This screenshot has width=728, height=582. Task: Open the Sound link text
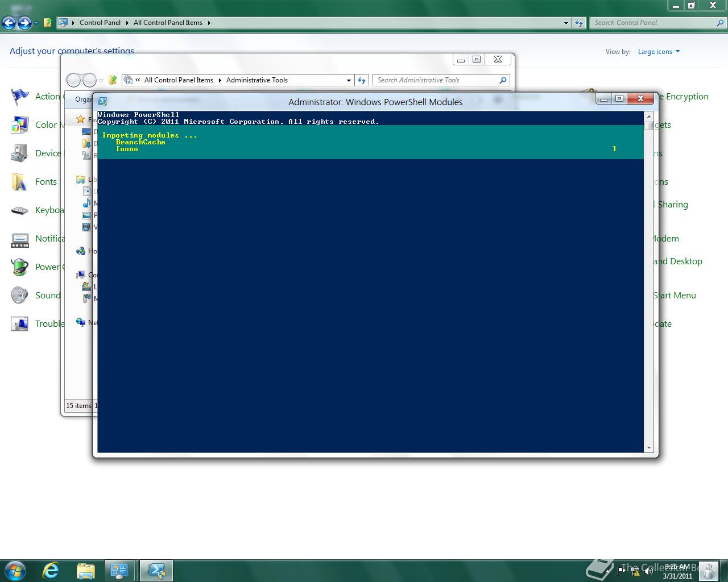pyautogui.click(x=48, y=296)
